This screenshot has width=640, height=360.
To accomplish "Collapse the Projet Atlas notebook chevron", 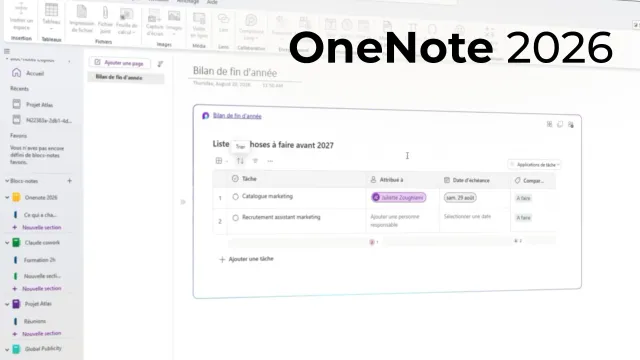I will click(7, 304).
